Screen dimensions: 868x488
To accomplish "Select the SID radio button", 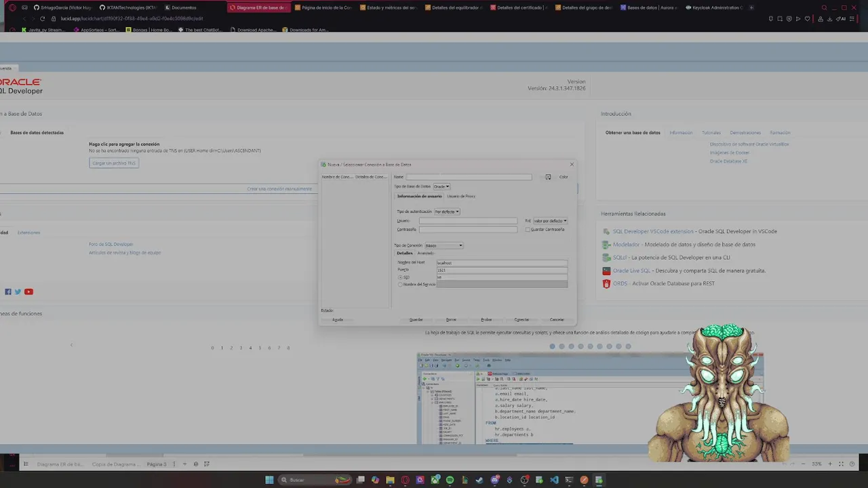I will [x=400, y=277].
